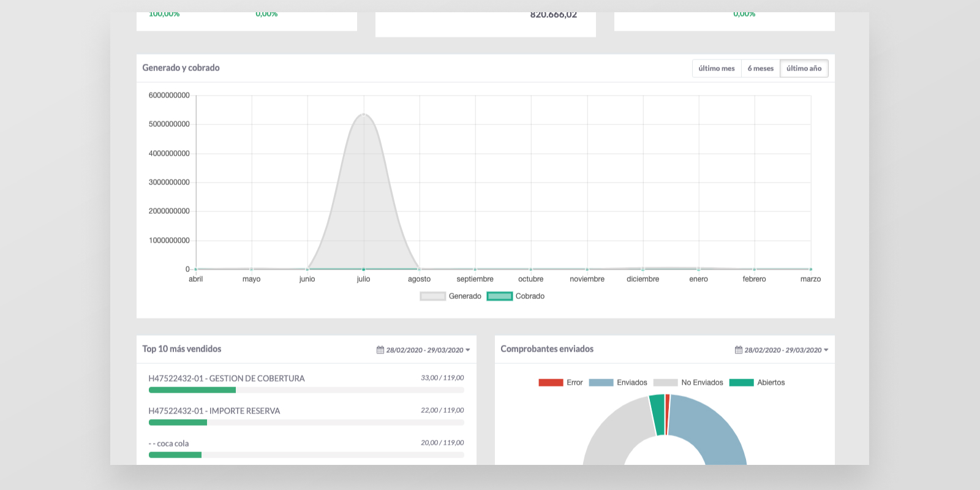The width and height of the screenshot is (980, 490).
Task: Click the "Generado y cobrado" panel title
Action: 181,68
